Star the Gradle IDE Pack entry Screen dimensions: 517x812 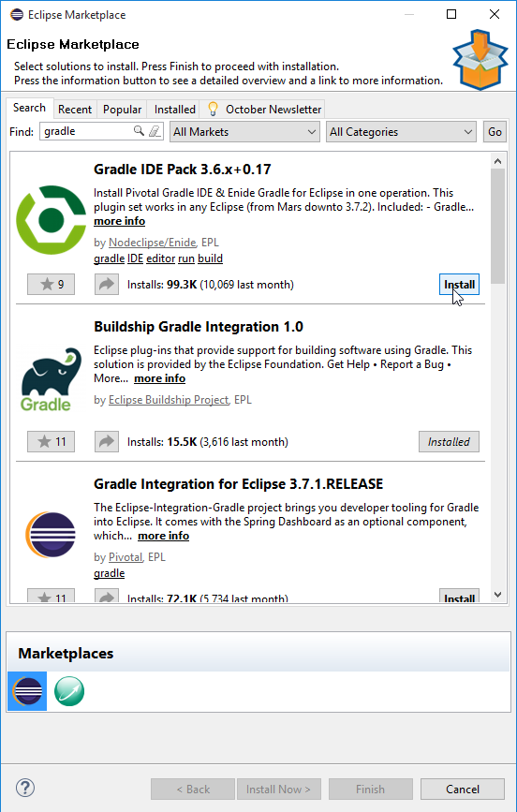tap(51, 285)
